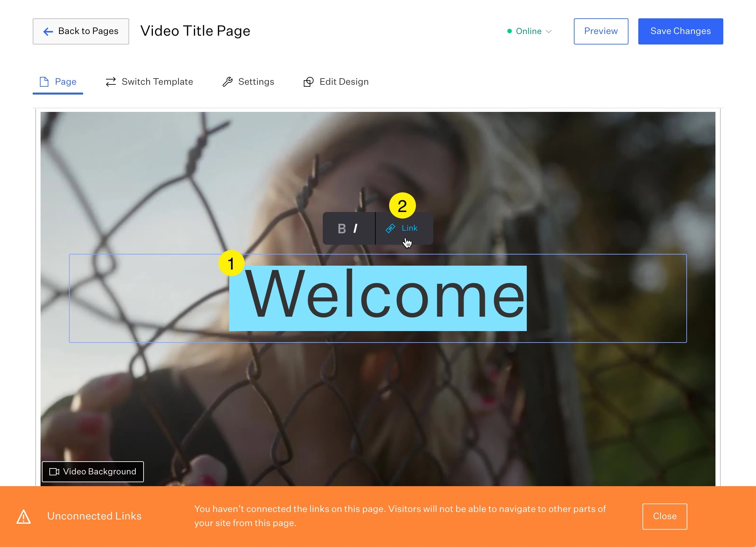Click the back arrow icon
This screenshot has width=756, height=547.
coord(48,32)
